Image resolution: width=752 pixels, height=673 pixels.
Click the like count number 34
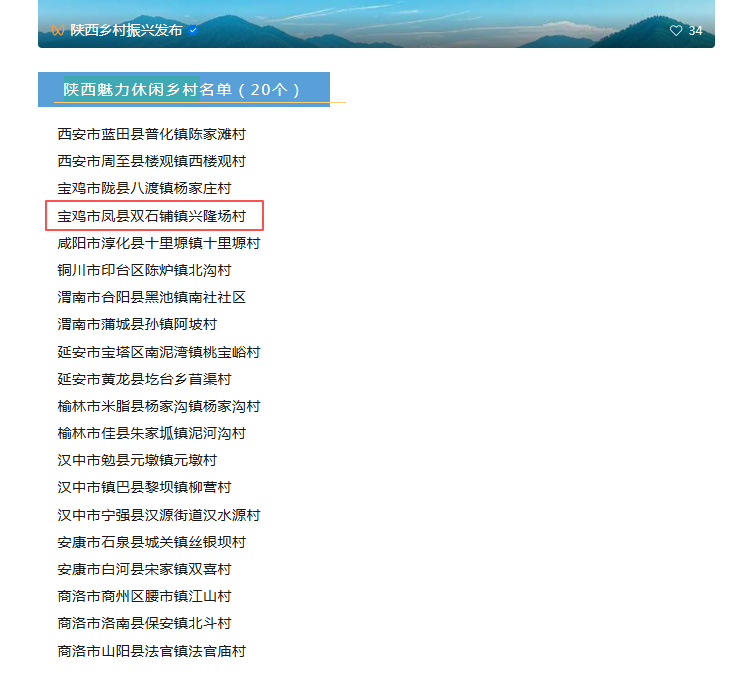coord(695,31)
